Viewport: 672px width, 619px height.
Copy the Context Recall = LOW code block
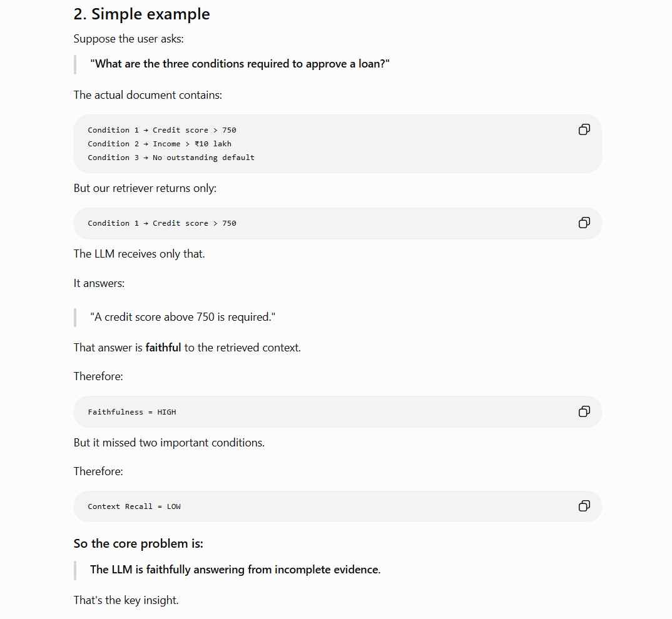coord(584,506)
